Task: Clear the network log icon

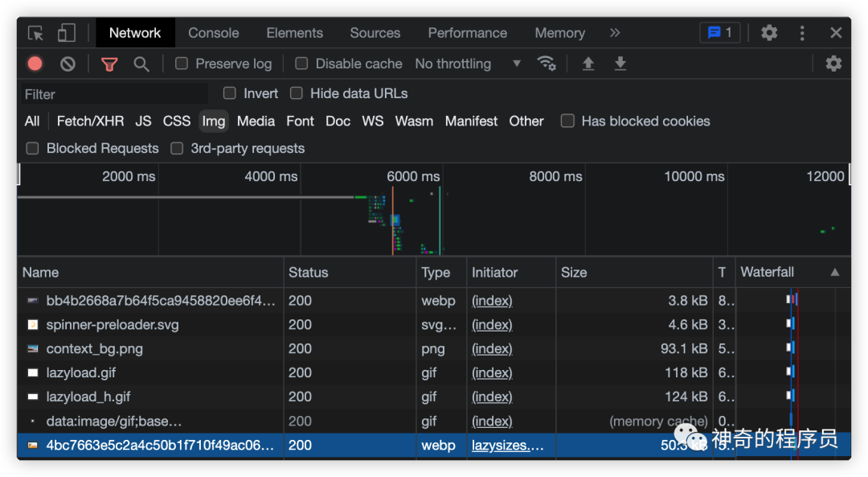Action: pyautogui.click(x=68, y=64)
